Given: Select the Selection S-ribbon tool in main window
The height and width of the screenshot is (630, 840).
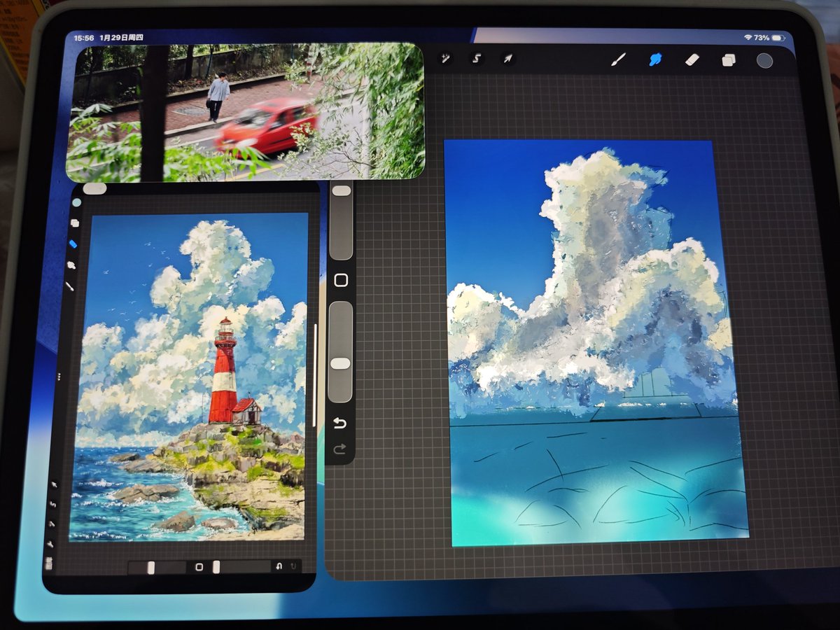Looking at the screenshot, I should coord(476,59).
